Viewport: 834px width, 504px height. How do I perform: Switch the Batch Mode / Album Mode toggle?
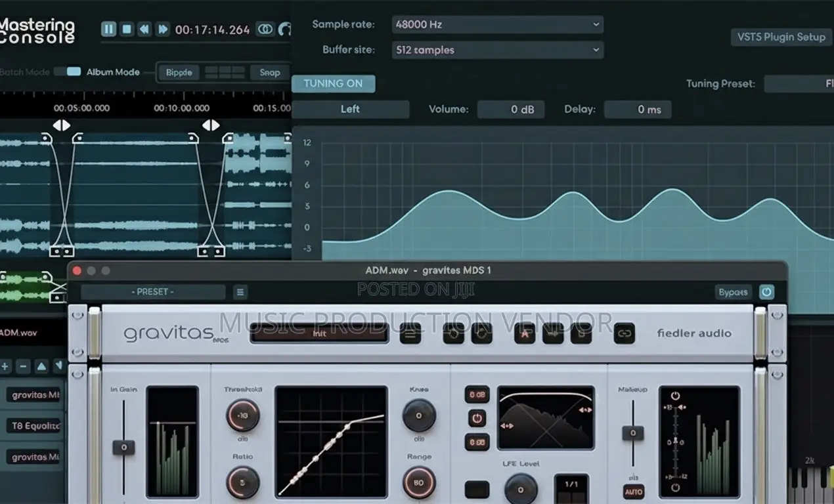pyautogui.click(x=68, y=72)
